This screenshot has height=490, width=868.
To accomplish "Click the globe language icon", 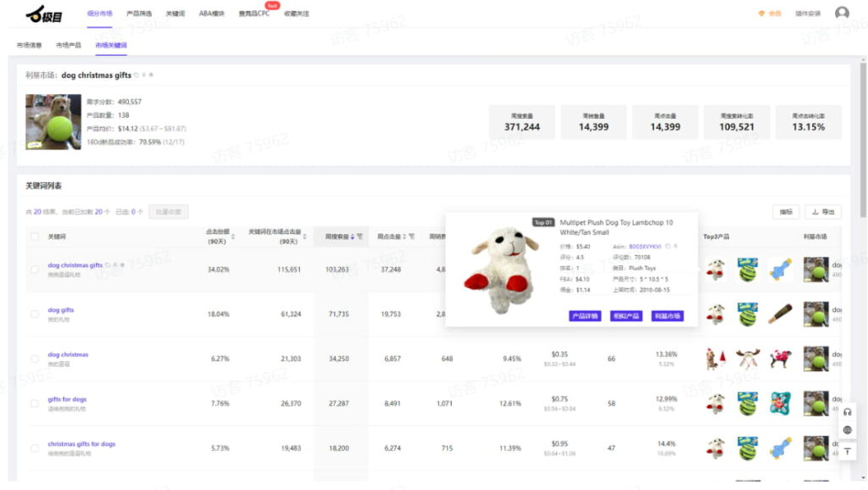I will [x=847, y=431].
